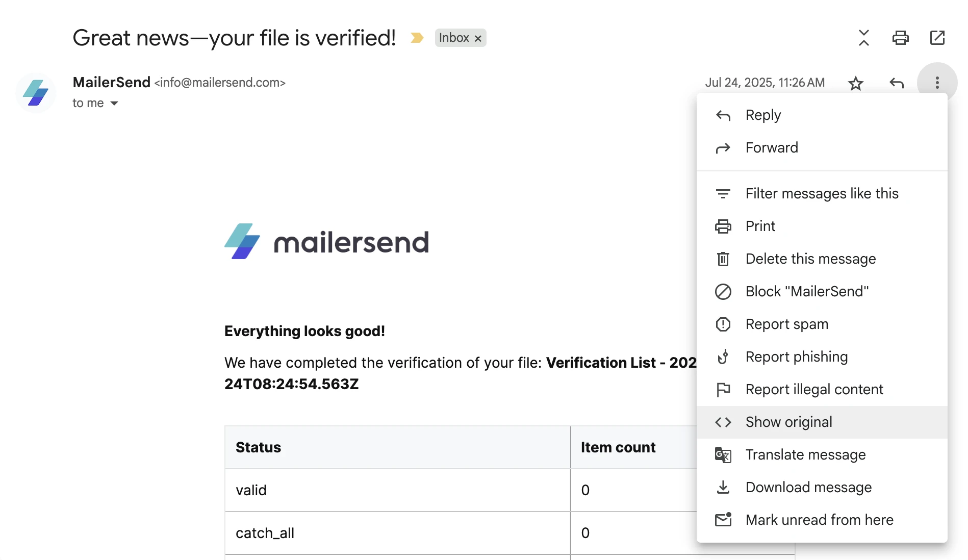Collapse all messages with the arrows icon

pyautogui.click(x=863, y=38)
